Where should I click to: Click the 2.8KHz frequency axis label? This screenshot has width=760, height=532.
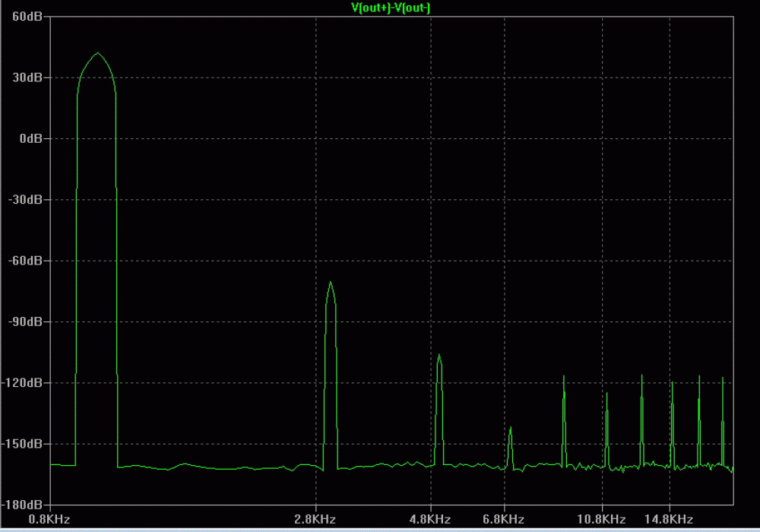pyautogui.click(x=315, y=519)
